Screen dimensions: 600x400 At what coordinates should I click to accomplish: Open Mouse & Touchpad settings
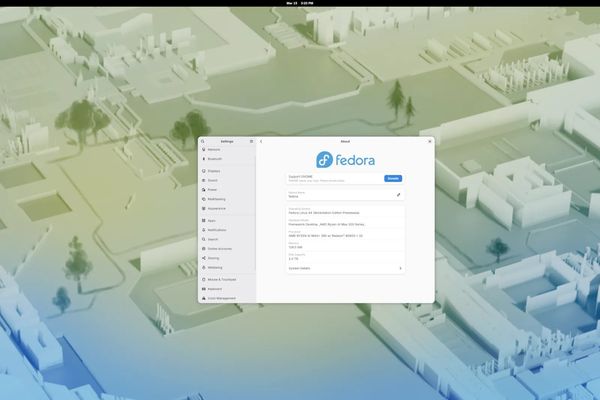[227, 280]
